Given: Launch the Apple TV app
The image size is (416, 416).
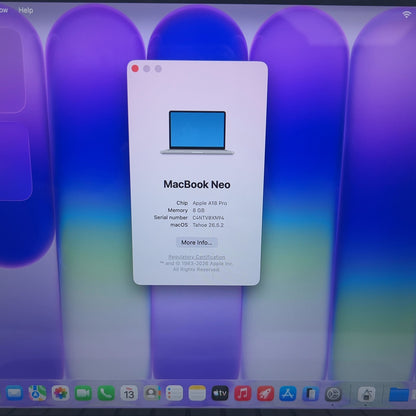Looking at the screenshot, I should (220, 393).
